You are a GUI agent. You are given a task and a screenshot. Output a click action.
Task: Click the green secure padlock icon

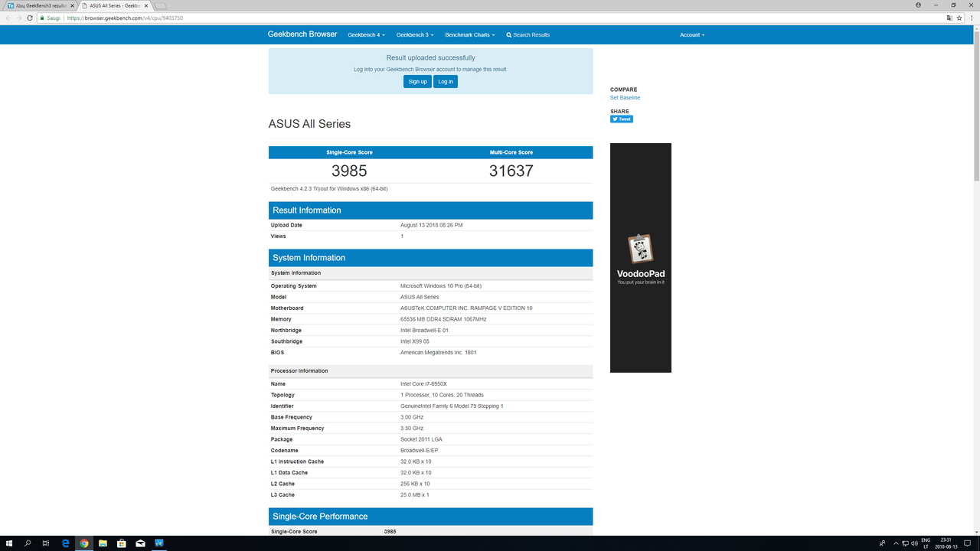pyautogui.click(x=43, y=18)
